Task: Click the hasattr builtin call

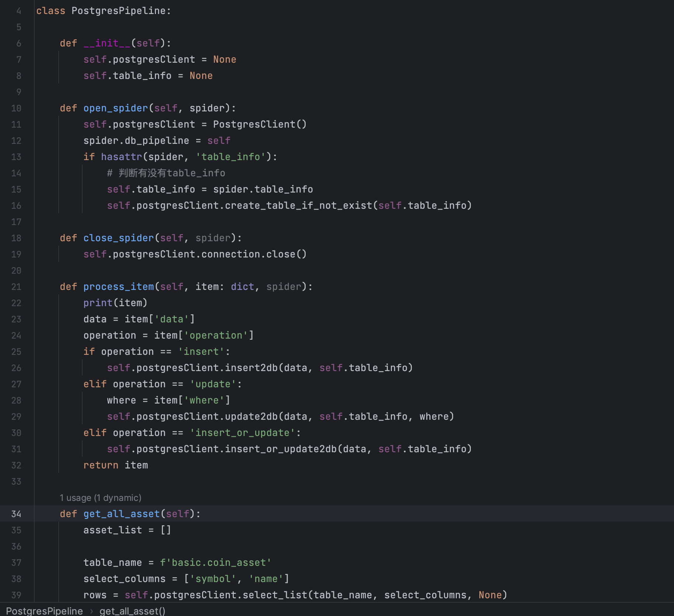Action: (x=121, y=157)
